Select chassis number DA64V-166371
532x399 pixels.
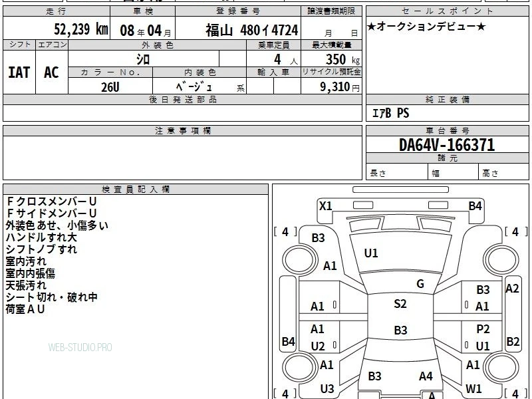(x=447, y=145)
